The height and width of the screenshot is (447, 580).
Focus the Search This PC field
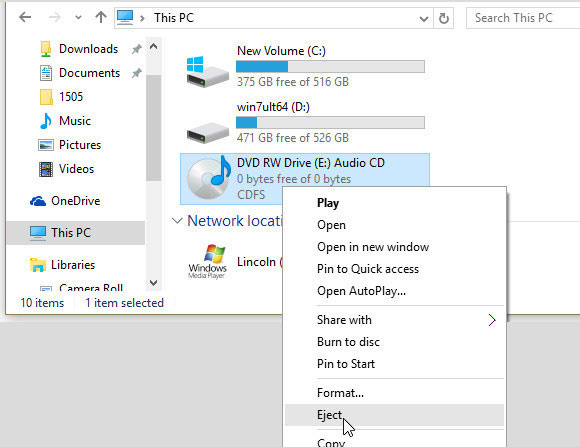(x=523, y=18)
